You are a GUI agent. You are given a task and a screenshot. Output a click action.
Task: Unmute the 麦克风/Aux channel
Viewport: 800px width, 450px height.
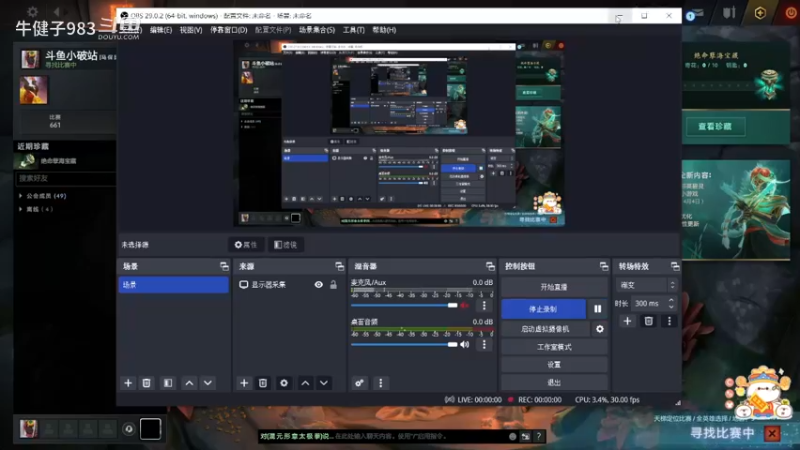click(464, 306)
